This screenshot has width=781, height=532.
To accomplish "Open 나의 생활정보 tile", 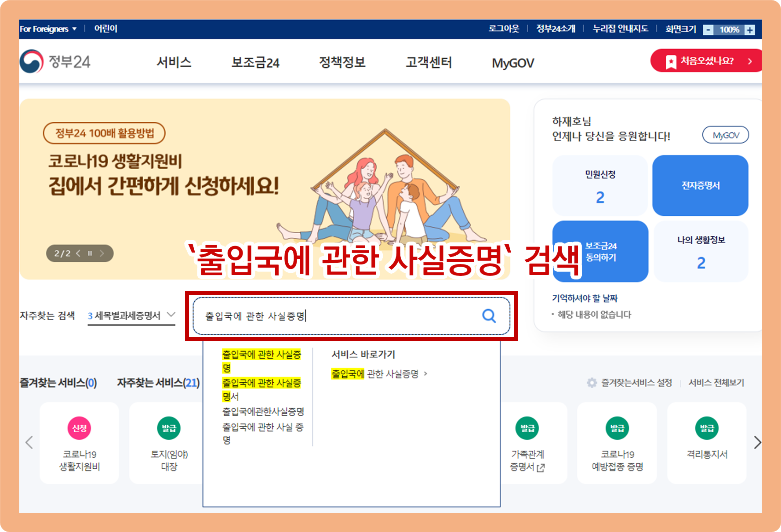I will point(701,251).
